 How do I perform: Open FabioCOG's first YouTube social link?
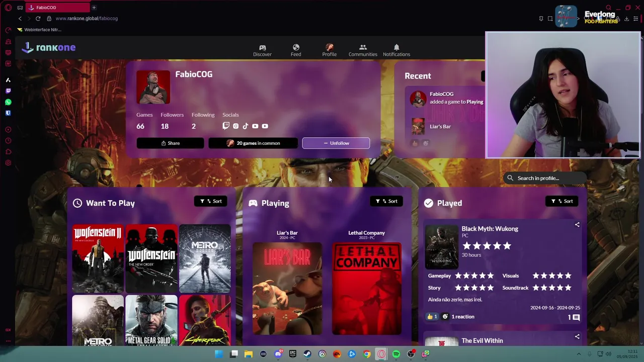coord(255,126)
